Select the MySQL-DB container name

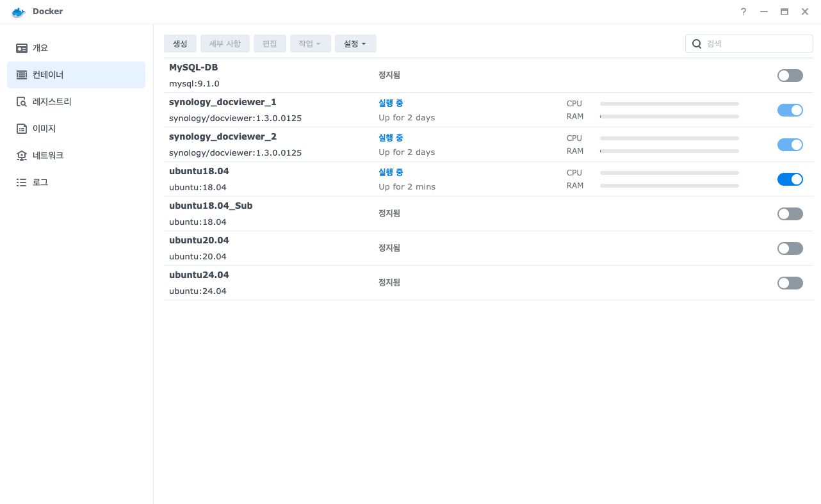(x=193, y=67)
